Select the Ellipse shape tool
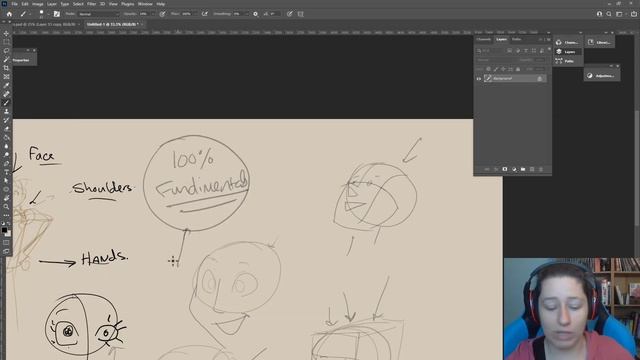Image resolution: width=640 pixels, height=360 pixels. (6, 189)
